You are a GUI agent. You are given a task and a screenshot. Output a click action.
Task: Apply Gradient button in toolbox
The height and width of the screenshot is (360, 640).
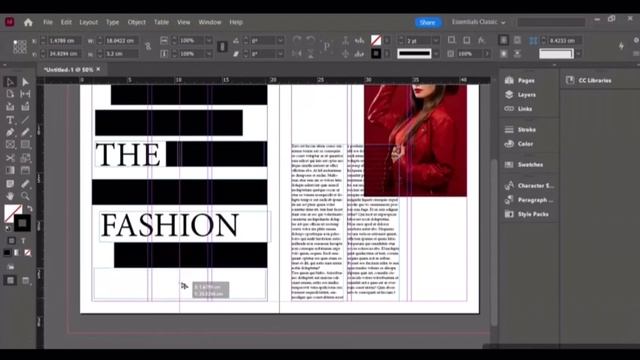tap(17, 253)
